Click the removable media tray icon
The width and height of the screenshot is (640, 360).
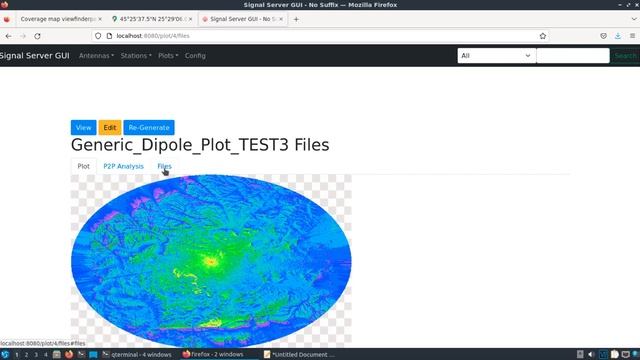pos(580,354)
